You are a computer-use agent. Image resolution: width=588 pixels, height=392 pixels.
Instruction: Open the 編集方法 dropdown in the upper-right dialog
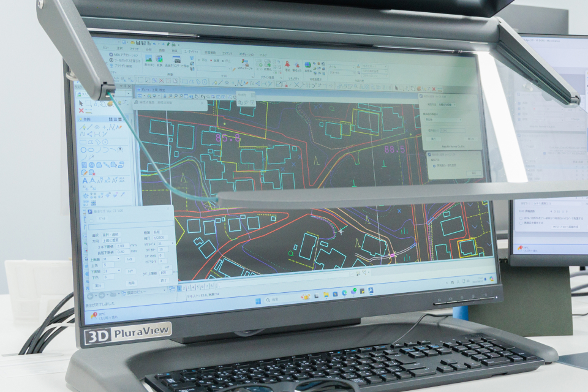click(x=447, y=105)
